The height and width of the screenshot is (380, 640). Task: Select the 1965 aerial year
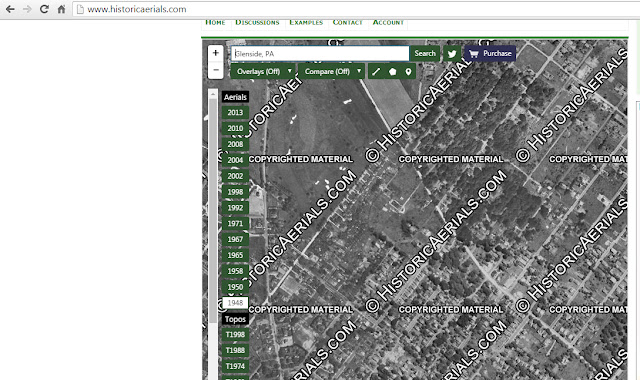click(235, 256)
